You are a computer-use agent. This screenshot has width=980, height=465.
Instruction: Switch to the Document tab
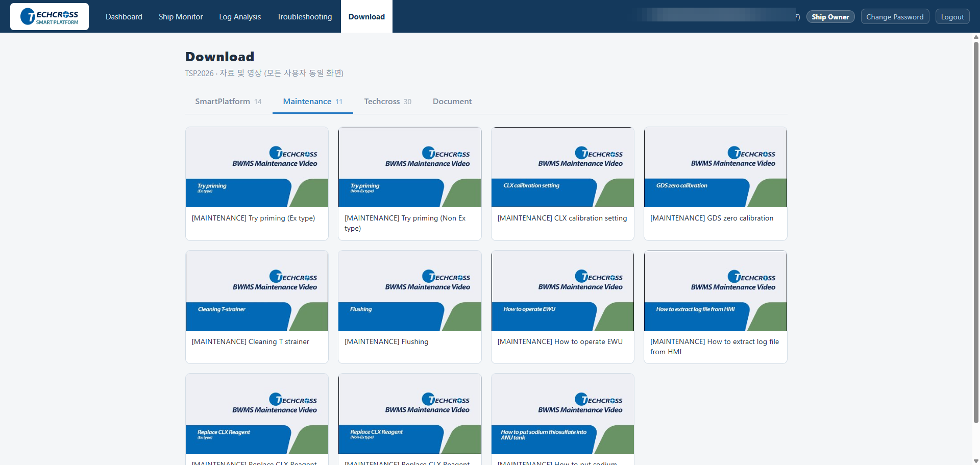(x=452, y=102)
